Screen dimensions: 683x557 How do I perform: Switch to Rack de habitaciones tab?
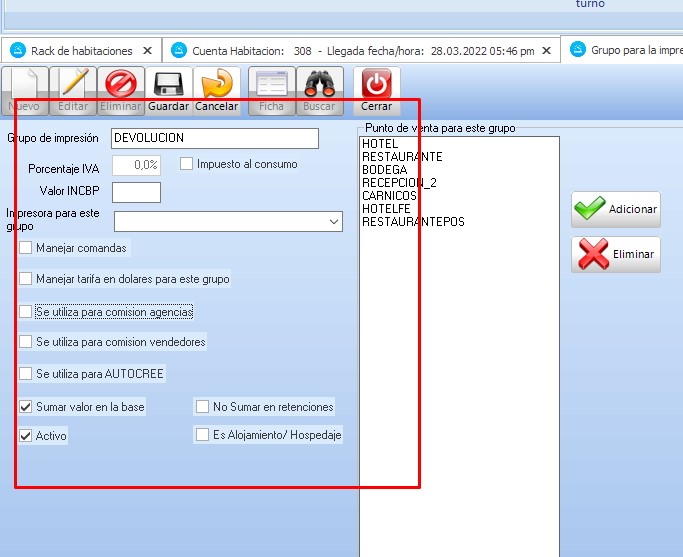click(80, 50)
